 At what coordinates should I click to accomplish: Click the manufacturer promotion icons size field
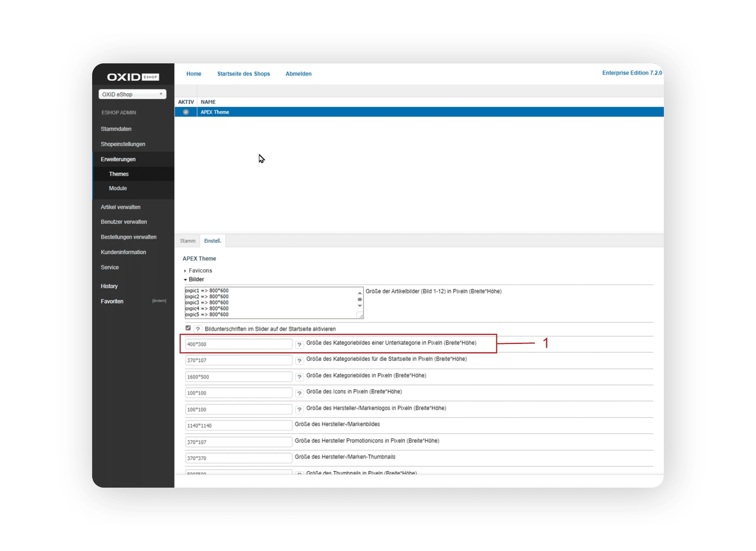pos(239,442)
